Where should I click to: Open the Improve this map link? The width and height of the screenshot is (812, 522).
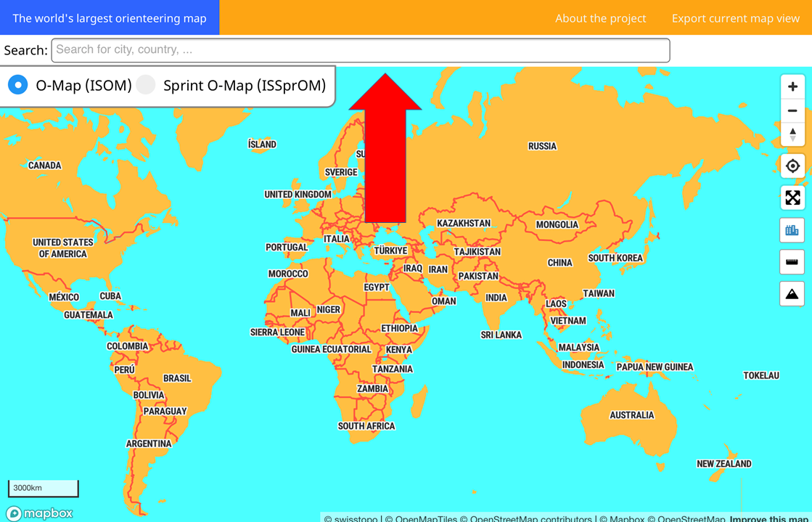[x=770, y=518]
